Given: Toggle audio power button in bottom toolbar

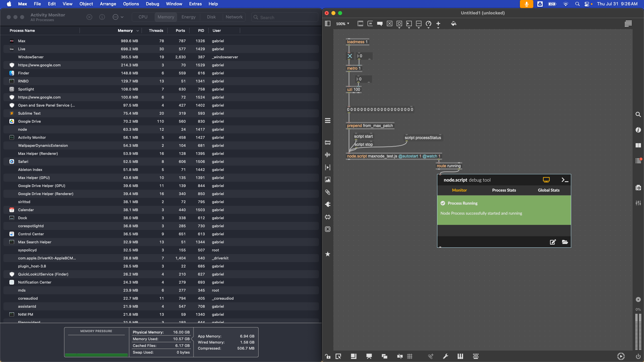Looking at the screenshot, I should 638,356.
